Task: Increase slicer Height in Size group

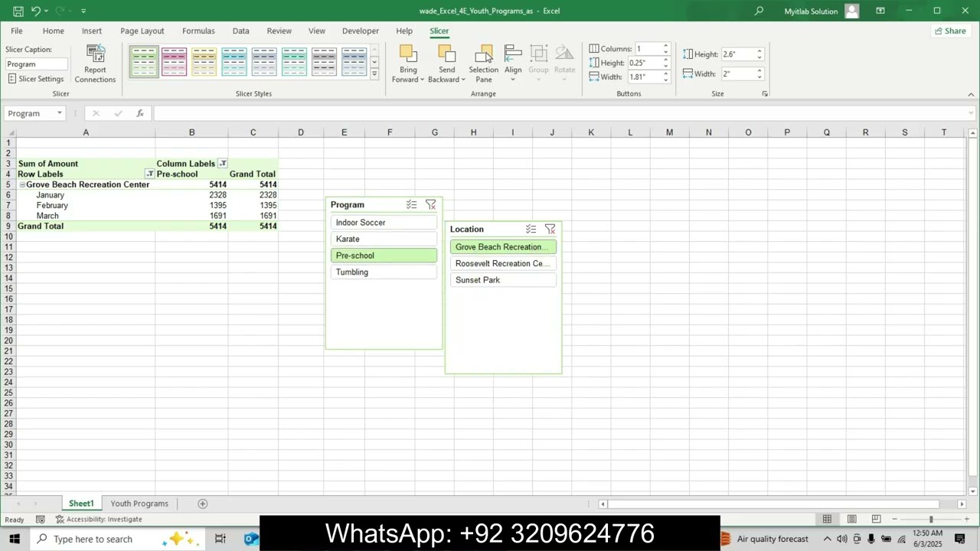Action: click(x=759, y=51)
